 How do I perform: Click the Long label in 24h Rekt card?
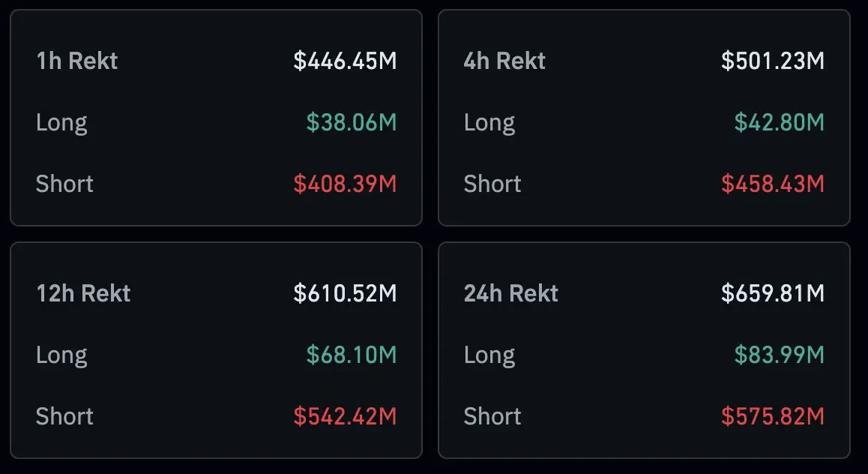click(x=489, y=355)
